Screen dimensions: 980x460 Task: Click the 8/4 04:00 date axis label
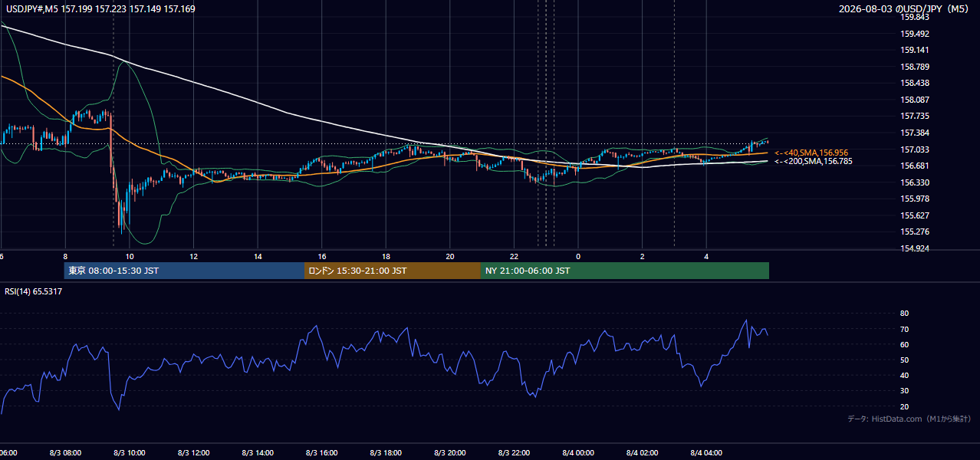point(706,453)
